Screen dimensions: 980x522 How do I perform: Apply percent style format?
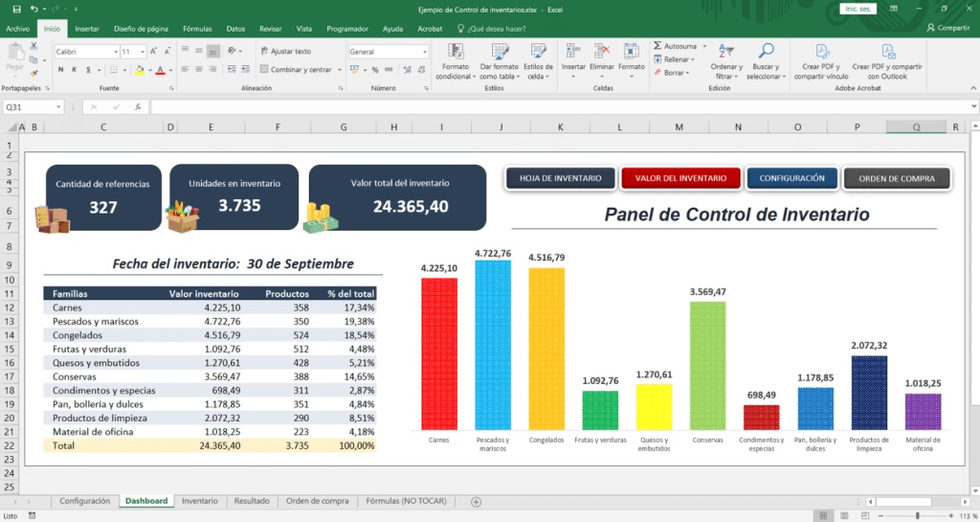pos(375,69)
